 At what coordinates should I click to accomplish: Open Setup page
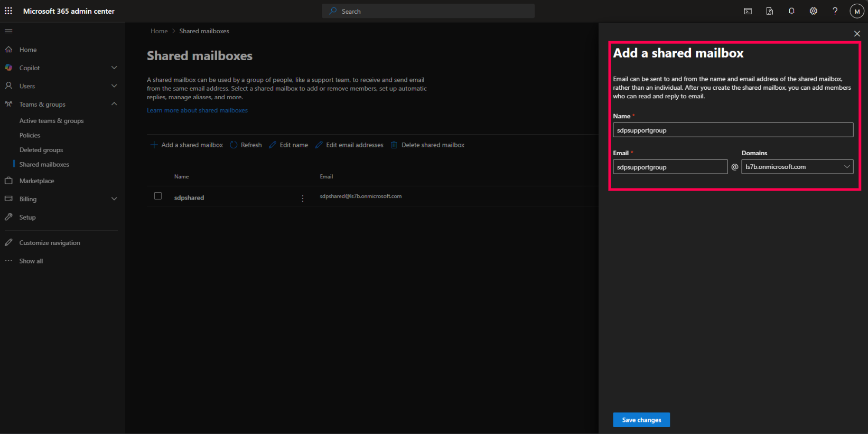27,217
